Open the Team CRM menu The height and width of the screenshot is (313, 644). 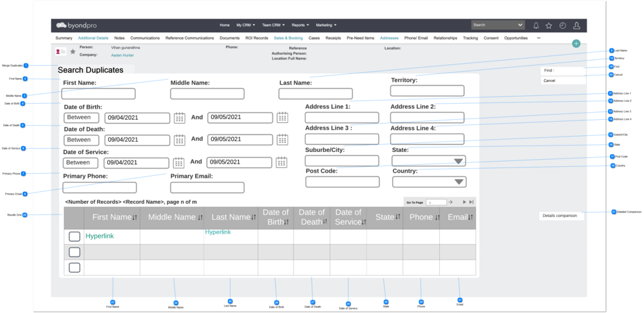273,25
